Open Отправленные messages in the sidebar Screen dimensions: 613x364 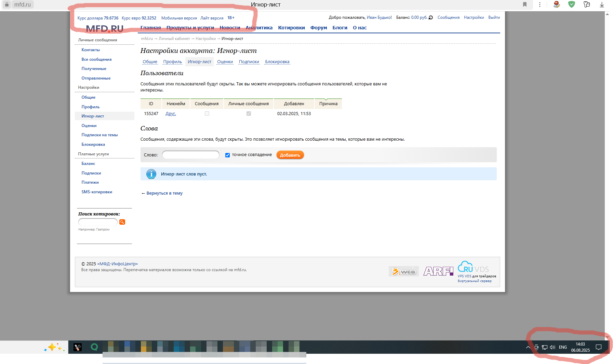pos(96,78)
